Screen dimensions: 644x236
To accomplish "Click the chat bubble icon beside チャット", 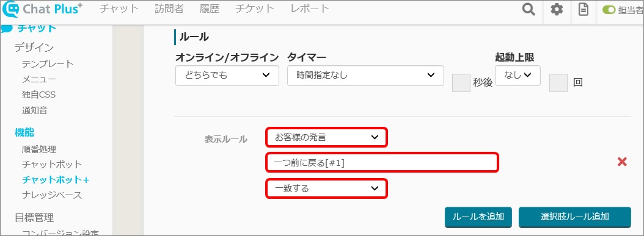I will 7,28.
